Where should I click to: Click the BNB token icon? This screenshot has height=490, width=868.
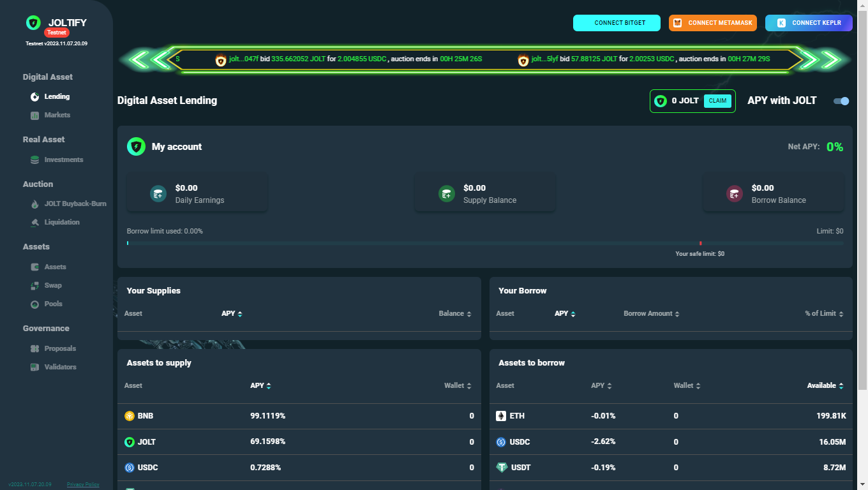click(130, 416)
